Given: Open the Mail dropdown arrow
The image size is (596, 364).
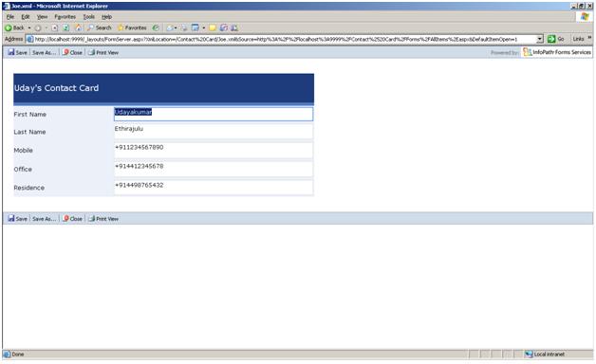Looking at the screenshot, I should pos(176,27).
